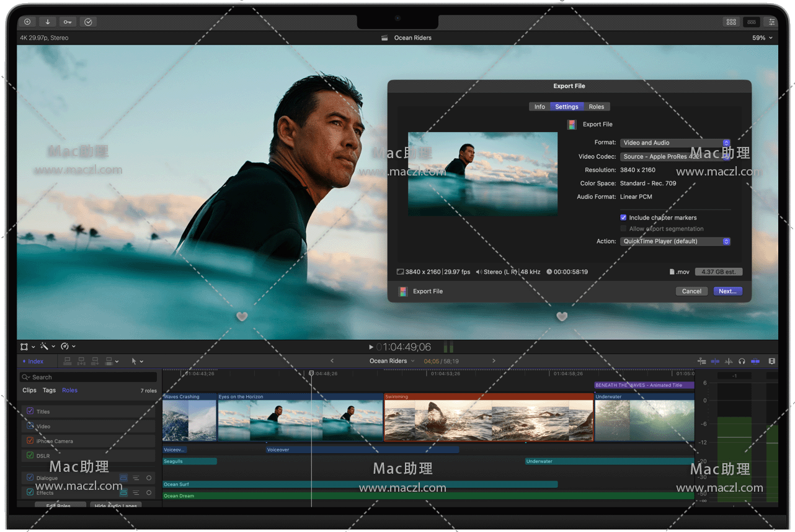The image size is (795, 532).
Task: Show background tasks checkmark icon
Action: pyautogui.click(x=88, y=22)
